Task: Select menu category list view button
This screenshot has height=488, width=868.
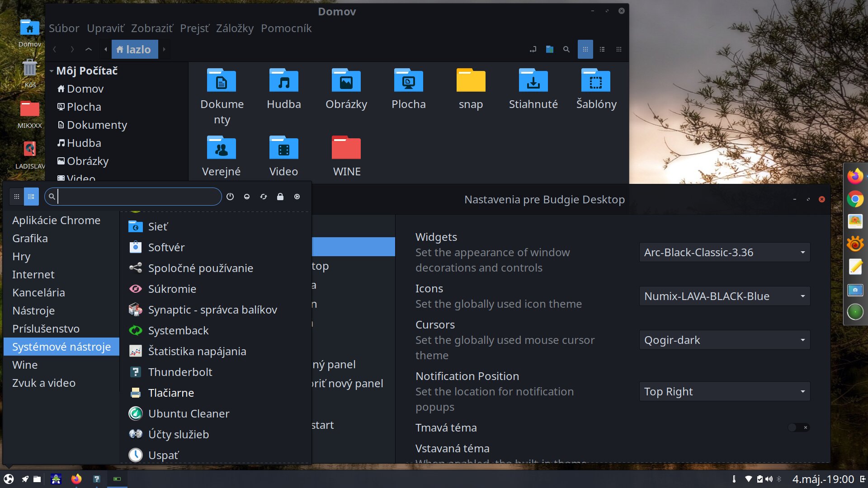Action: pos(31,197)
